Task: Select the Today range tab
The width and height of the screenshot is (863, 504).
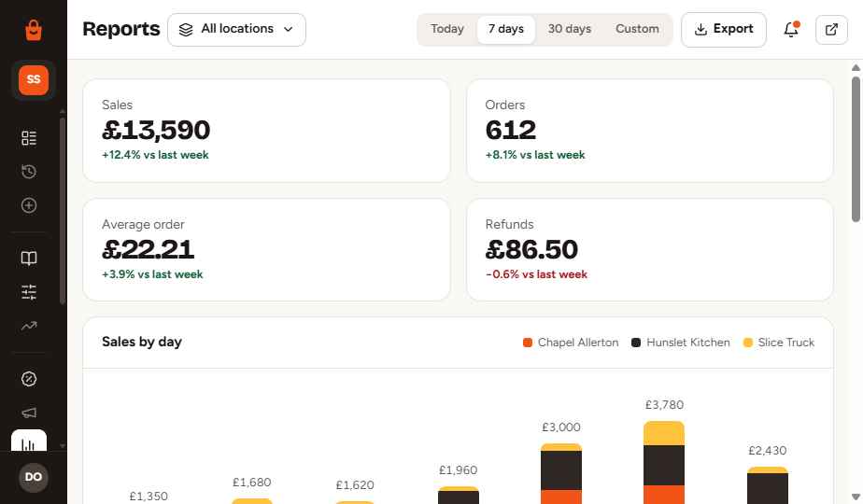Action: 446,29
